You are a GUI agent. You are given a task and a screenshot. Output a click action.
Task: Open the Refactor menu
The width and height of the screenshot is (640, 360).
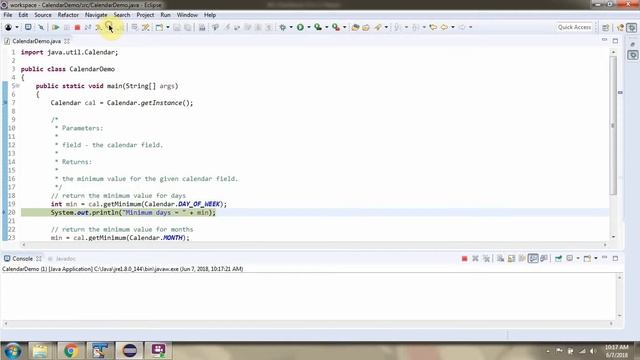(68, 15)
